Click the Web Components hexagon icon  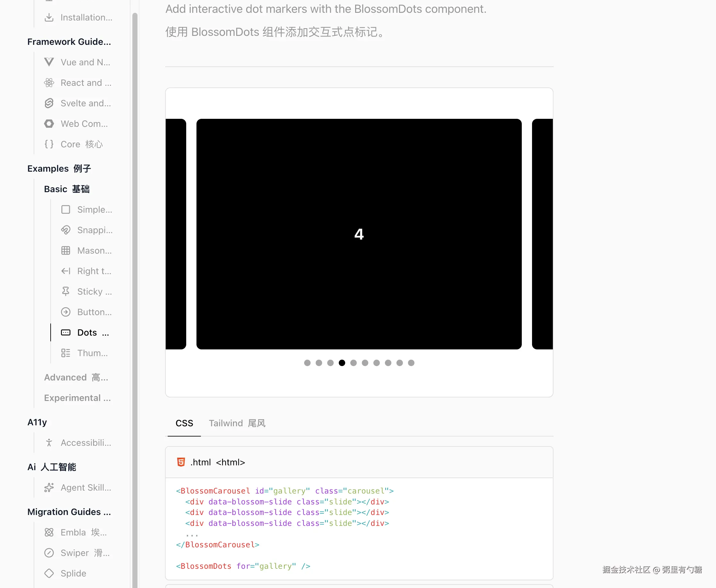pyautogui.click(x=49, y=124)
